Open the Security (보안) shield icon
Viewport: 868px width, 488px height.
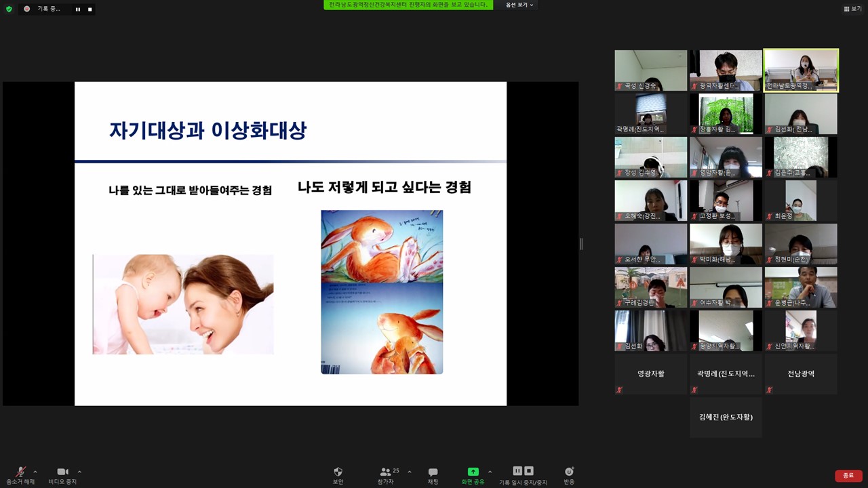(338, 472)
